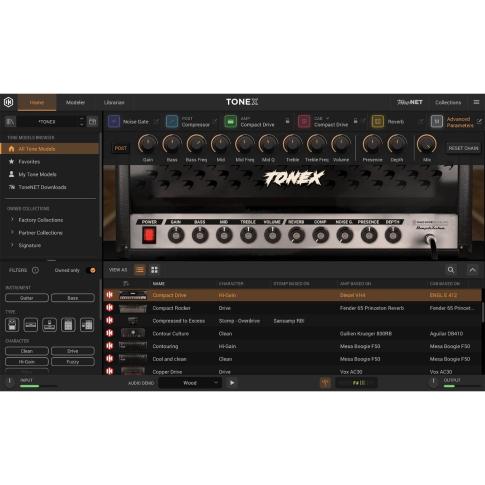The height and width of the screenshot is (485, 485).
Task: Play the audio demo
Action: tap(232, 383)
